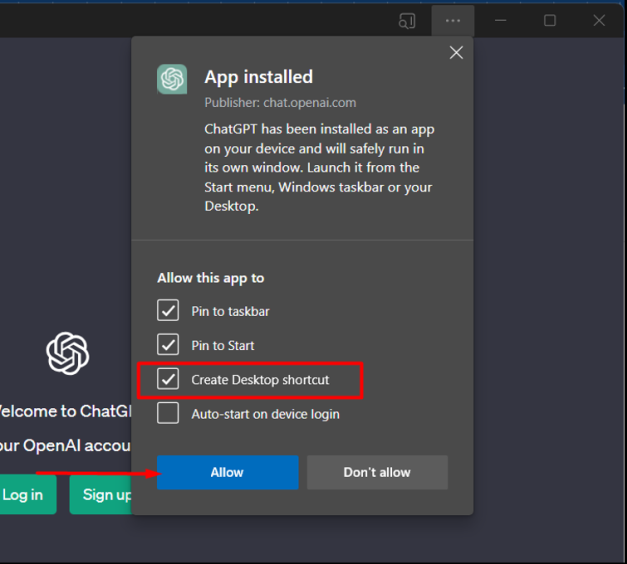This screenshot has height=564, width=627.
Task: Click the ChatGPT app icon in the dialog
Action: tap(172, 79)
